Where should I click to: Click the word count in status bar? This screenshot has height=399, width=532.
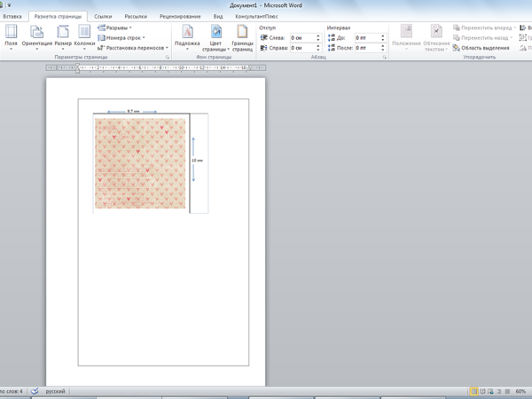coord(12,391)
